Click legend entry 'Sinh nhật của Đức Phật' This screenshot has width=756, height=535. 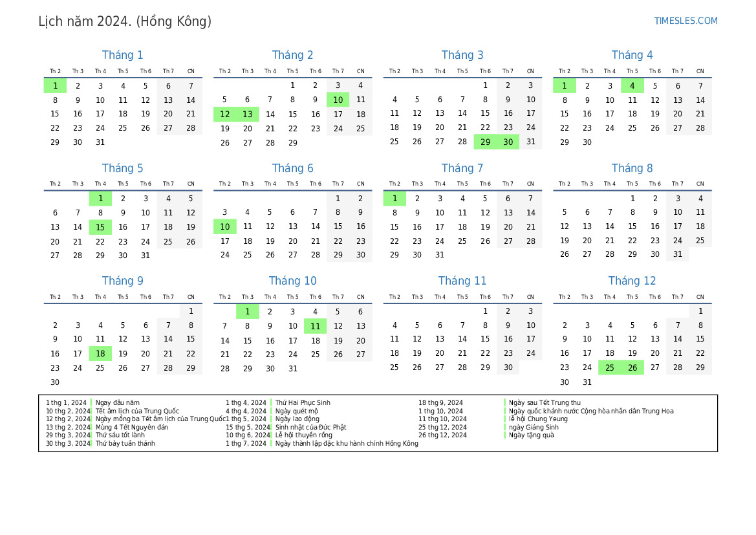pos(310,427)
